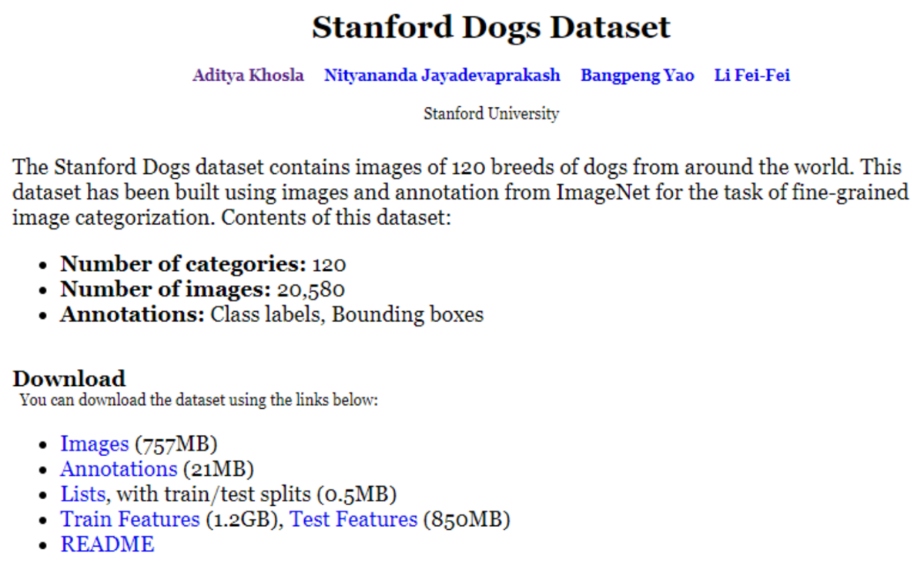Open the Lists link with train/test splits

pyautogui.click(x=83, y=494)
